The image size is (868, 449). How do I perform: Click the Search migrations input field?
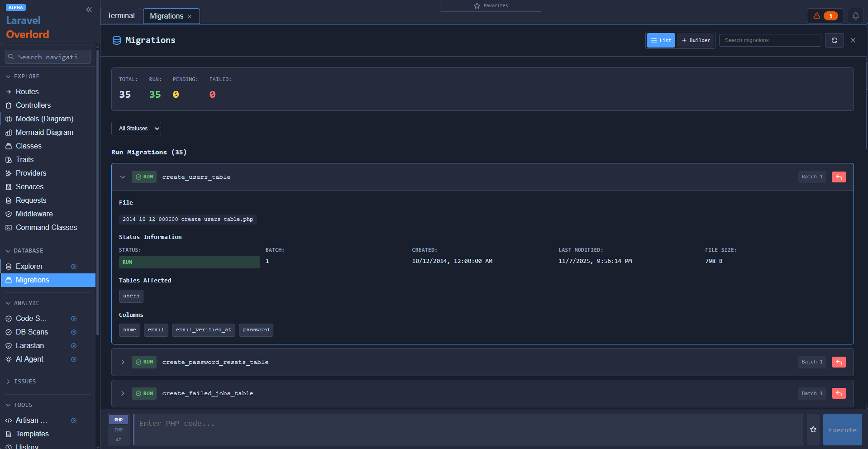click(769, 40)
